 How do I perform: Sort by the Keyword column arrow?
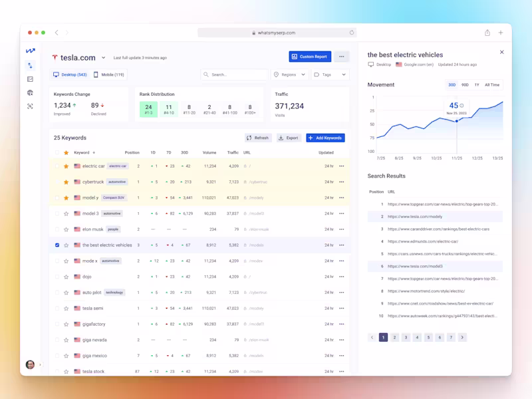[94, 153]
